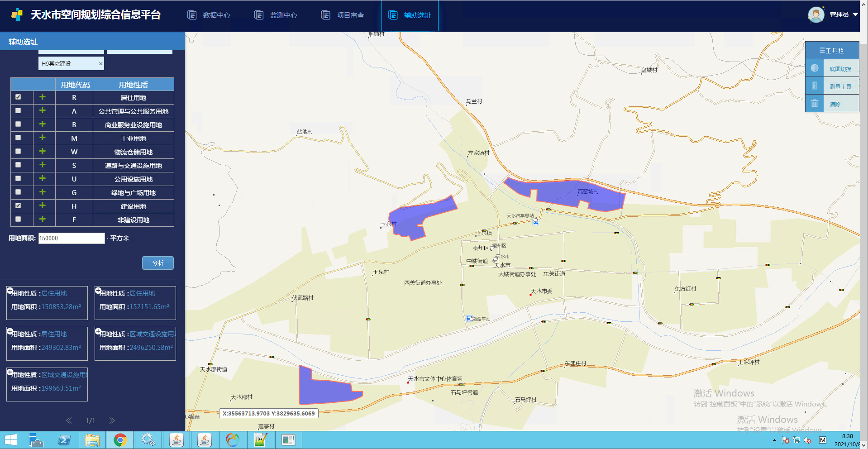Expand the B row plus icon

pos(43,124)
